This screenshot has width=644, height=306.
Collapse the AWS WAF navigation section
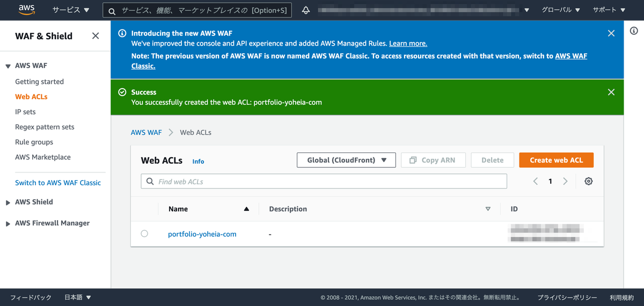click(8, 66)
